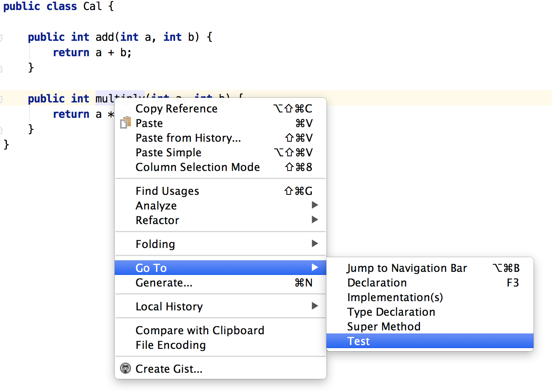
Task: Select Paste from History option
Action: point(188,138)
